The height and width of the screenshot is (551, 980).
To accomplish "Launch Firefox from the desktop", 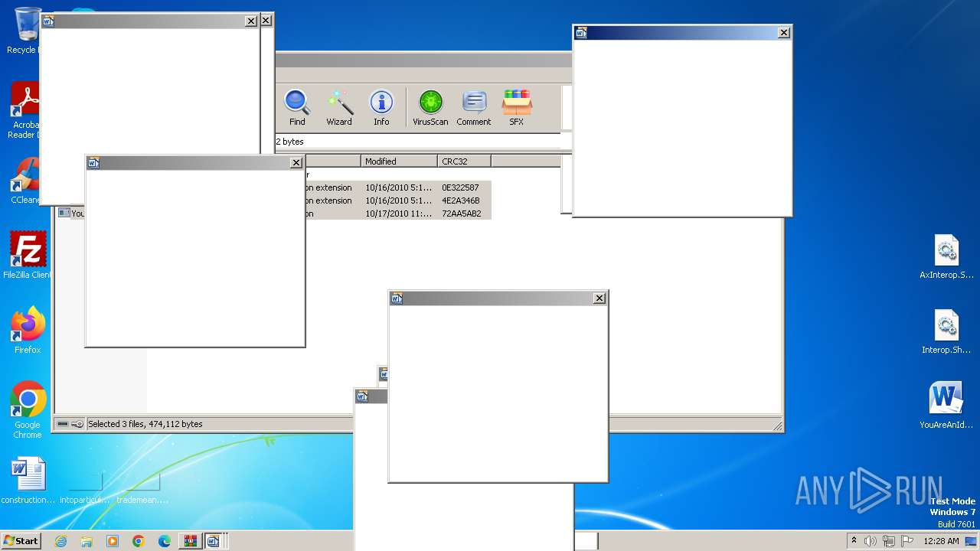I will pyautogui.click(x=28, y=331).
